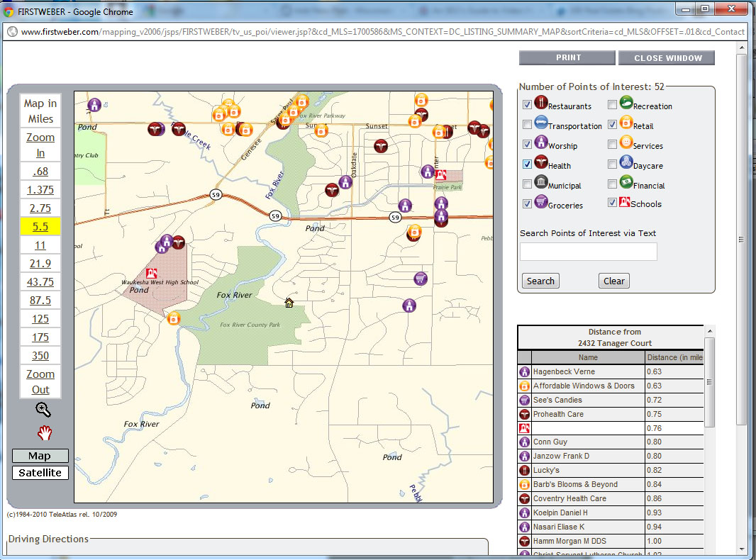
Task: Switch to Map view
Action: coord(40,456)
